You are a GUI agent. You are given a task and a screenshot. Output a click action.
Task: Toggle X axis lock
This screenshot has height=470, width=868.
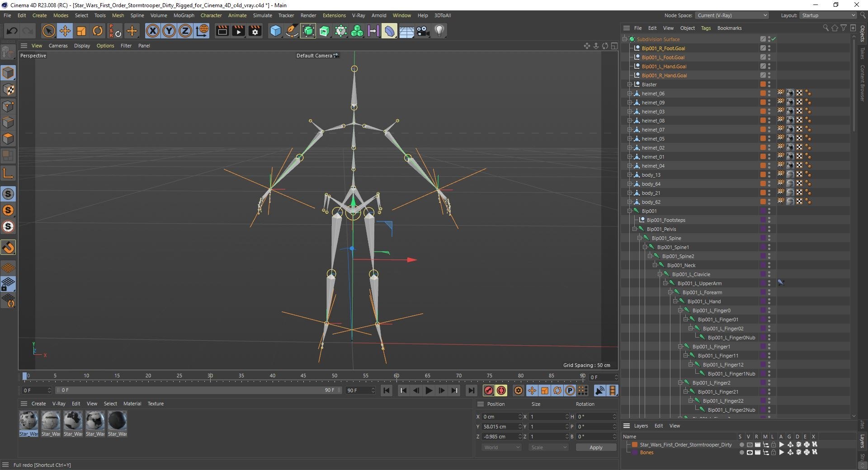153,31
